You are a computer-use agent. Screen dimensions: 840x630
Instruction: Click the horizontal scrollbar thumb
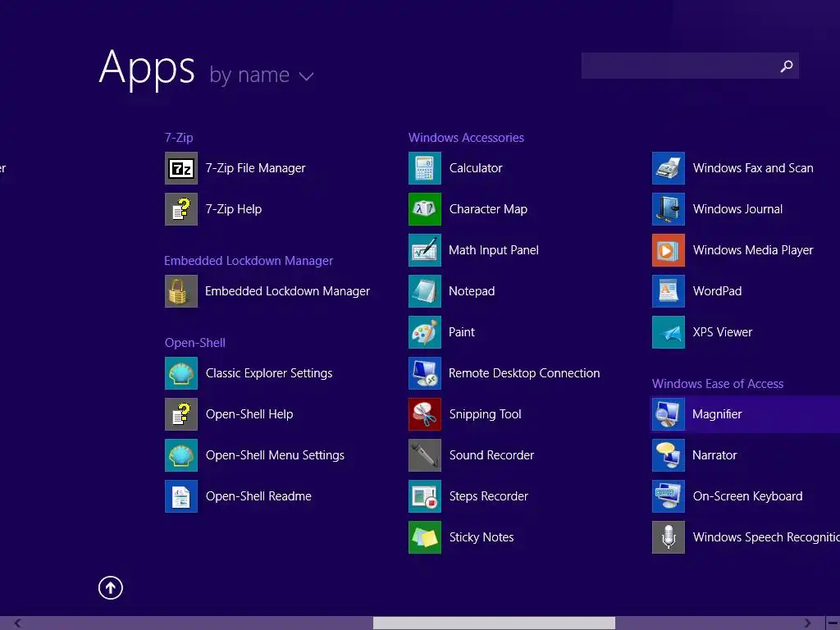[494, 623]
